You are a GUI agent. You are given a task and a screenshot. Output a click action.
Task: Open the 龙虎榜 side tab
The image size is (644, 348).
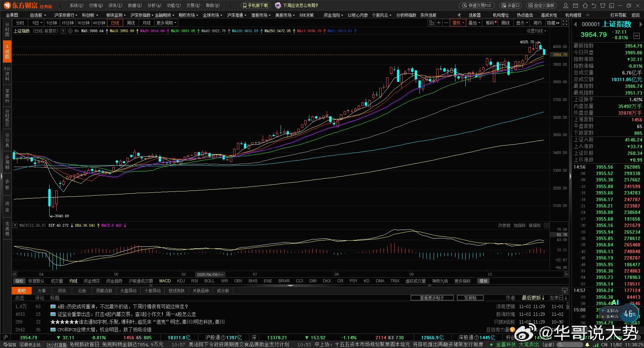tap(7, 228)
